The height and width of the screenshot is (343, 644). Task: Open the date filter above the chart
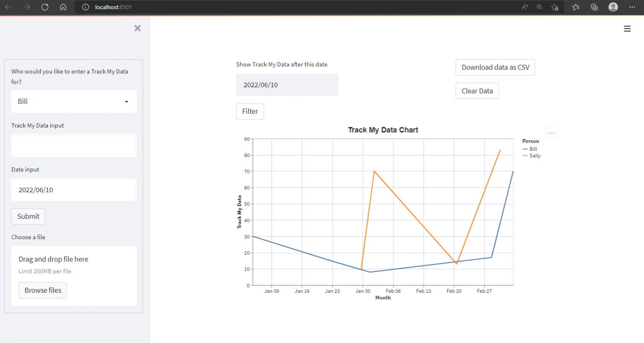pyautogui.click(x=287, y=85)
